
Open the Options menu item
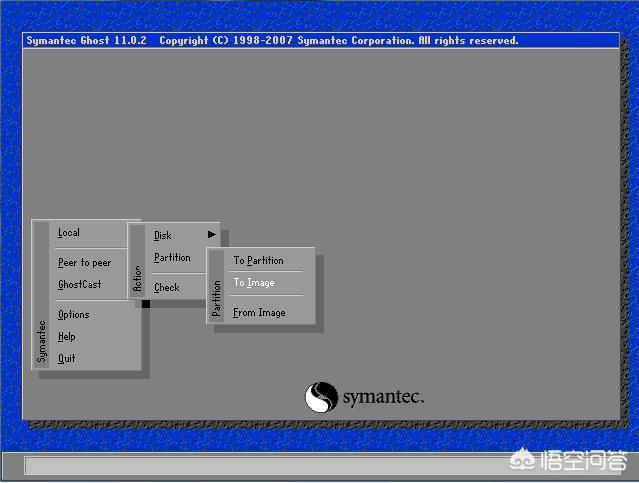tap(73, 314)
